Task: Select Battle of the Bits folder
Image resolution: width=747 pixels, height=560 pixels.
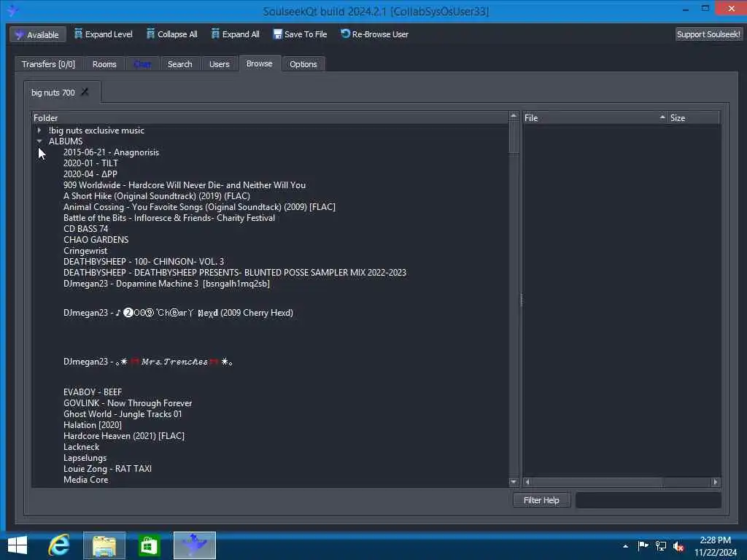Action: click(x=169, y=217)
